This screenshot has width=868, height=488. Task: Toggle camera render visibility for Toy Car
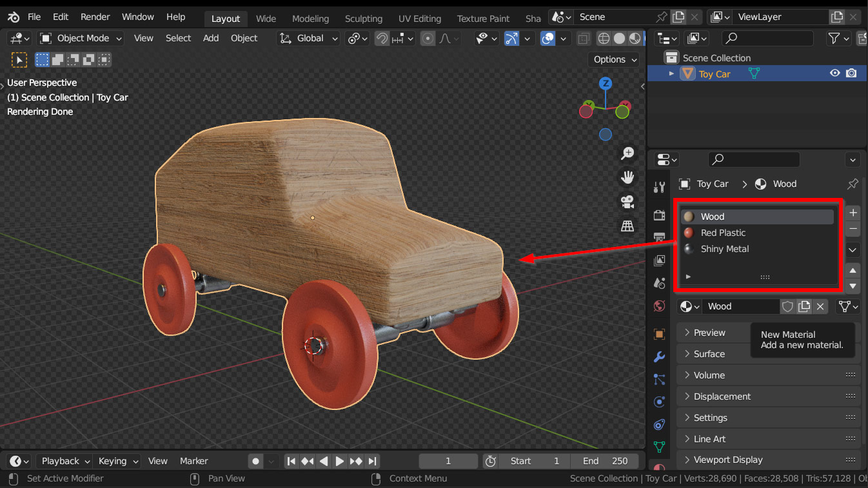pos(851,73)
